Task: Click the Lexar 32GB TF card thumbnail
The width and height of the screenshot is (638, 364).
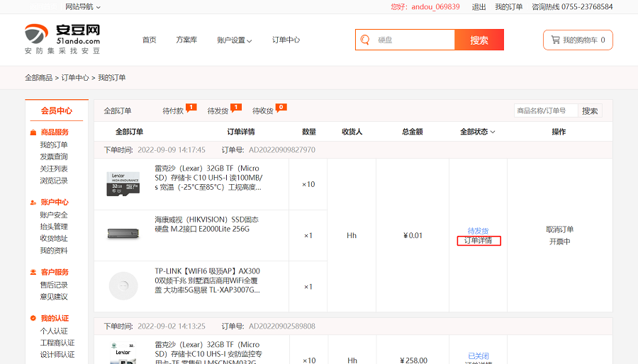Action: [x=123, y=184]
